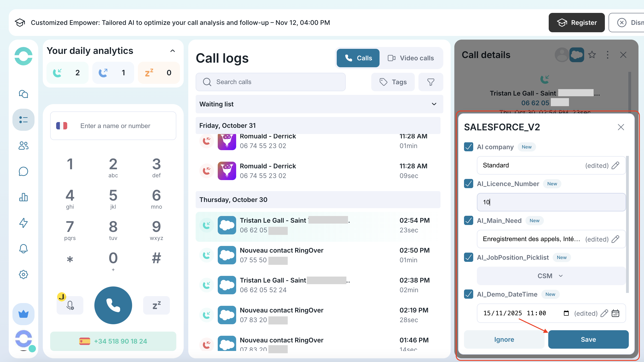Open the statistics bar chart sidebar icon
The width and height of the screenshot is (644, 362).
pyautogui.click(x=23, y=197)
